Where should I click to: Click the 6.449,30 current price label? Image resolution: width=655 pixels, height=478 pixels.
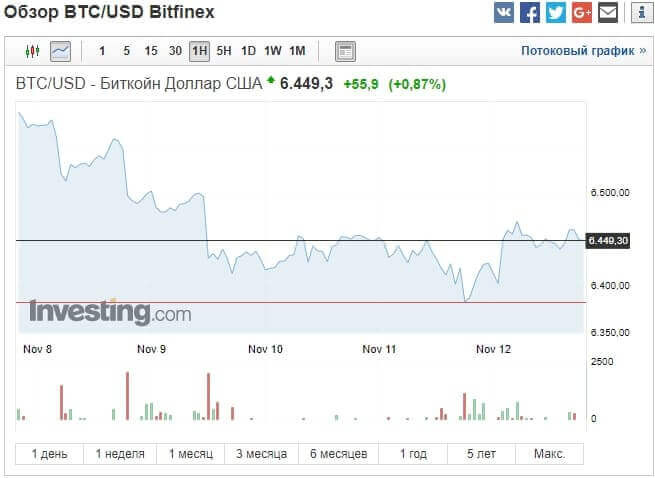[x=608, y=241]
